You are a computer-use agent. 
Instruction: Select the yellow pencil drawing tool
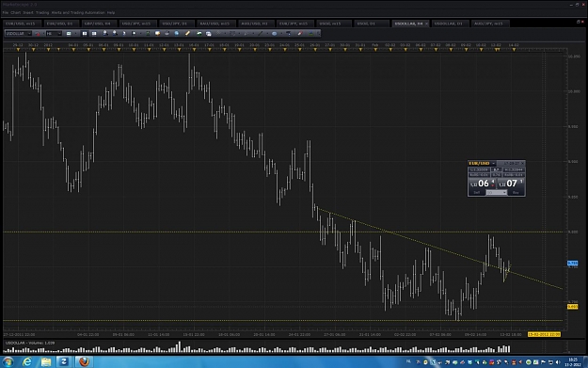[x=187, y=33]
